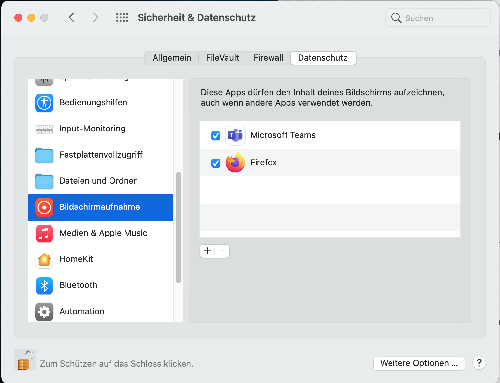
Task: Open Input-Monitoring keyboard icon entry
Action: pyautogui.click(x=44, y=129)
